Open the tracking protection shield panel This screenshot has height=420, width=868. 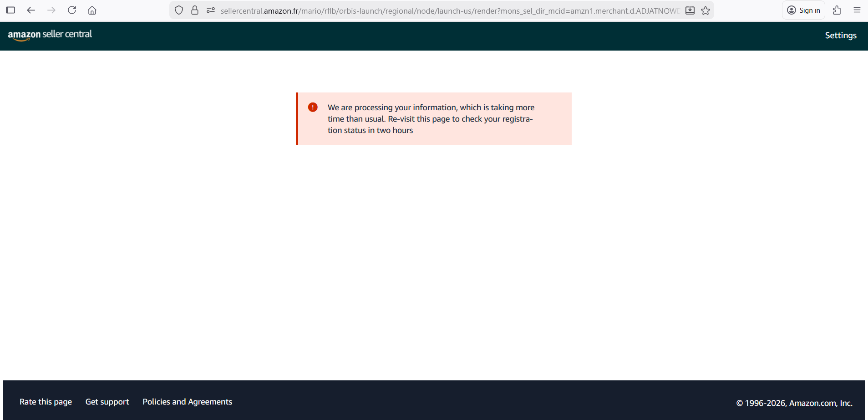pos(179,10)
